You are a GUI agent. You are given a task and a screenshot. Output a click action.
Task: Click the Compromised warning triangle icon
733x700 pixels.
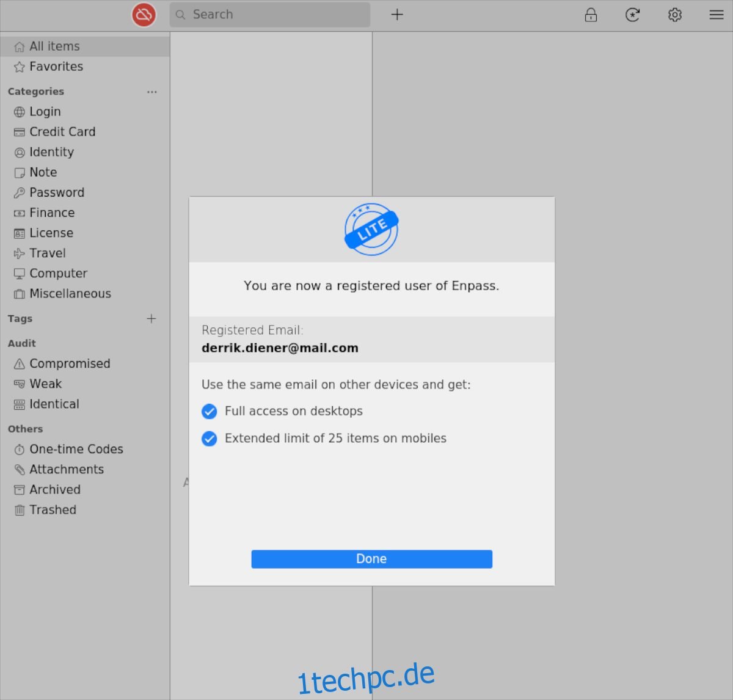point(20,364)
